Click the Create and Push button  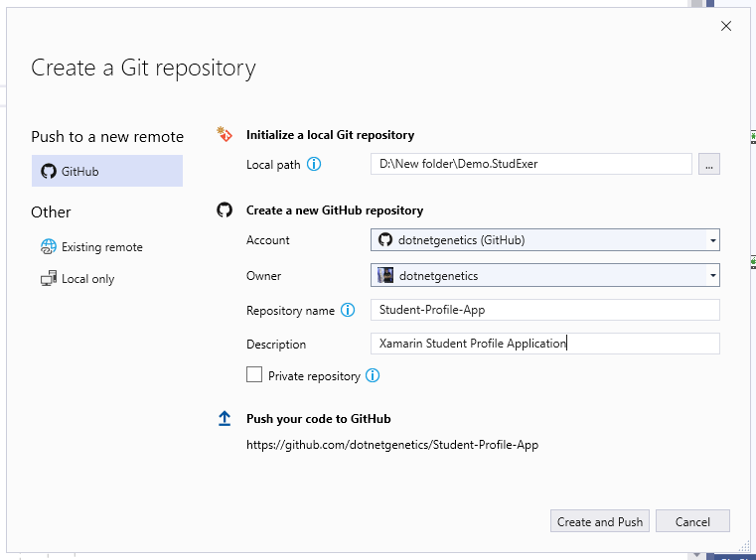tap(600, 521)
